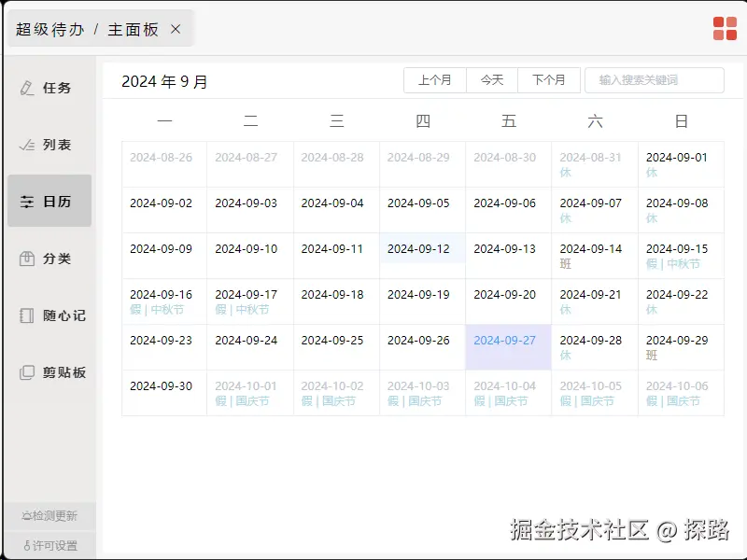
Task: Select calendar cell 2024-10-01 国庆节
Action: (x=250, y=393)
